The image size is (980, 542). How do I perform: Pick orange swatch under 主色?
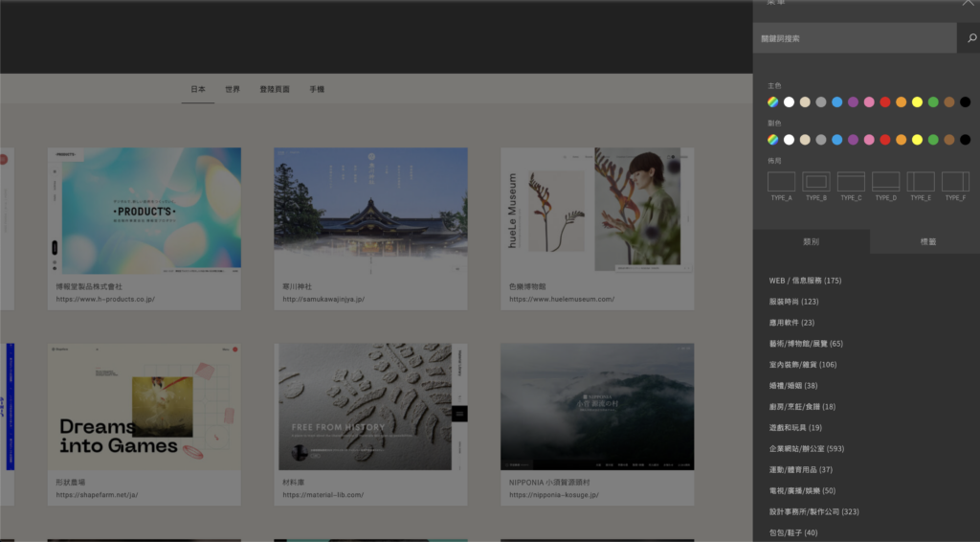(902, 102)
